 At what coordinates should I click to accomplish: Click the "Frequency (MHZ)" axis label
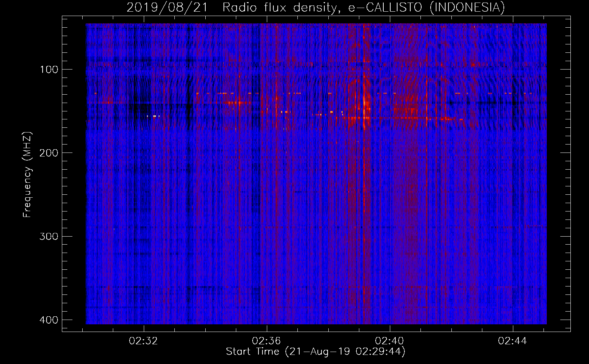point(27,174)
